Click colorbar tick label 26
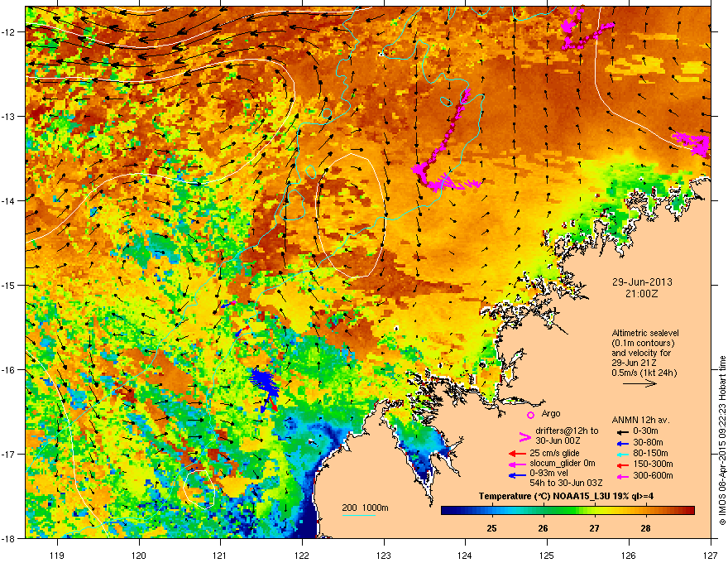 (x=543, y=528)
